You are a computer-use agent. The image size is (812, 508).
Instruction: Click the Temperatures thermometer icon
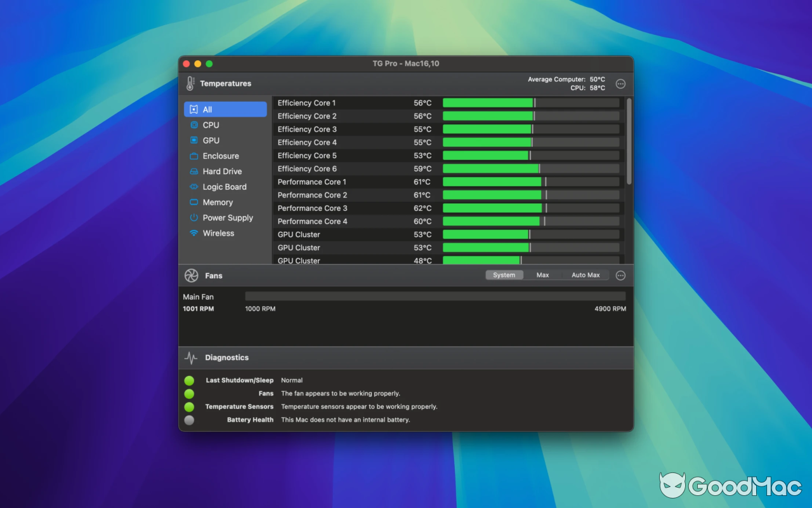189,83
